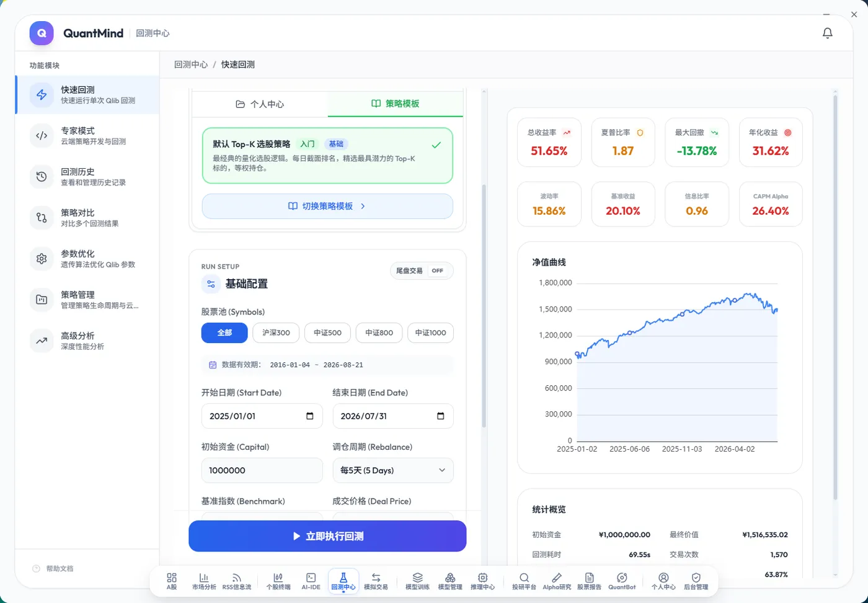The width and height of the screenshot is (868, 603).
Task: Switch to the 个人中心 tab
Action: coord(260,104)
